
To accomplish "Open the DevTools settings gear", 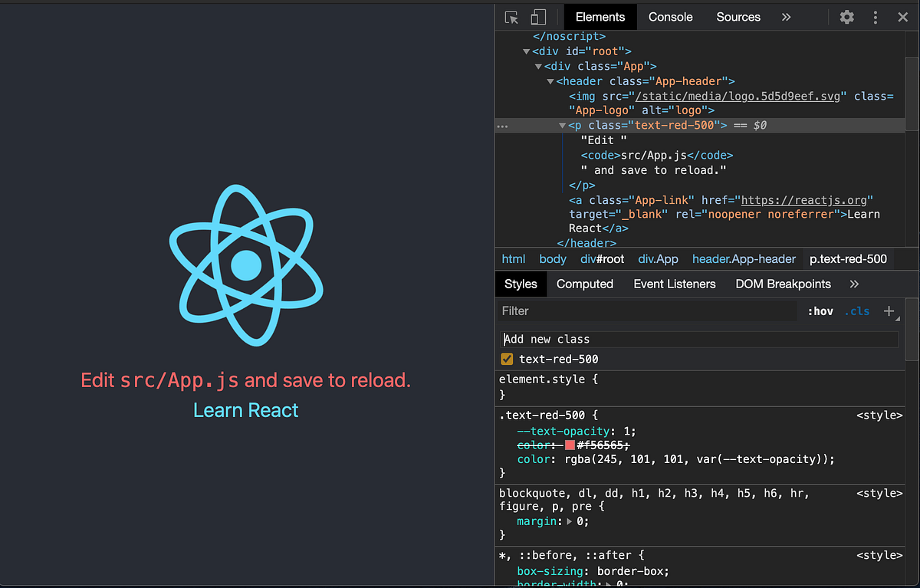I will click(846, 16).
